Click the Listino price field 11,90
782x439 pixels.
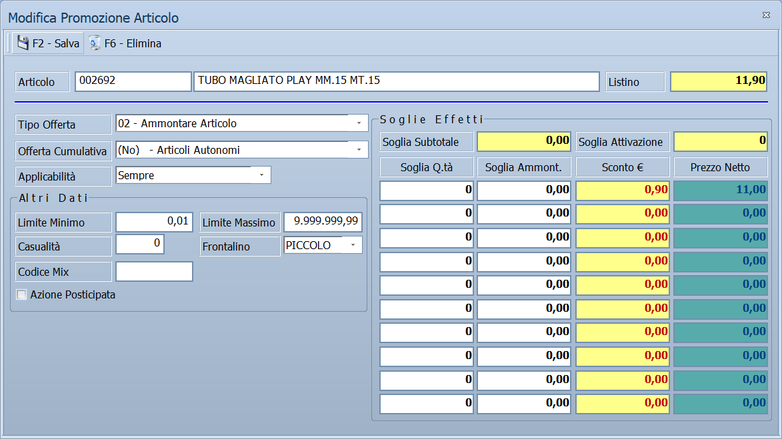[718, 81]
